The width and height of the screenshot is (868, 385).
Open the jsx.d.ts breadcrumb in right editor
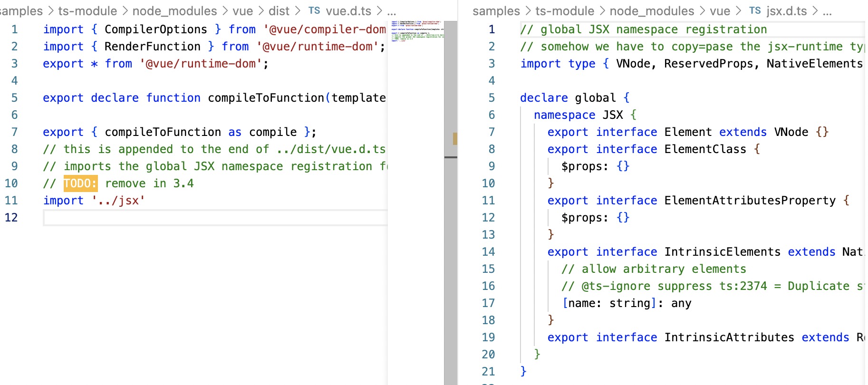click(787, 10)
